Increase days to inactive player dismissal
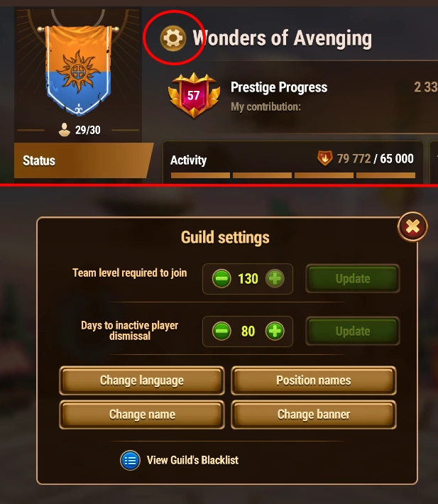Screen dimensions: 438x504 (275, 331)
